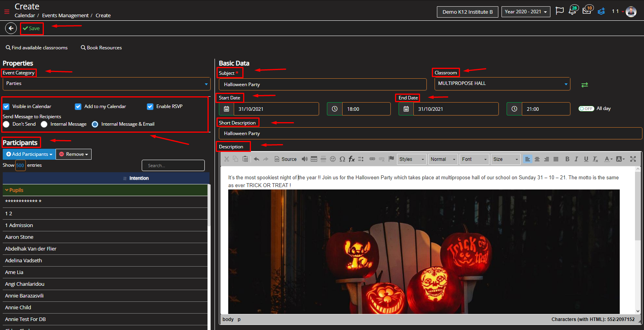This screenshot has width=644, height=330.
Task: Open the Remove dropdown
Action: click(x=74, y=154)
